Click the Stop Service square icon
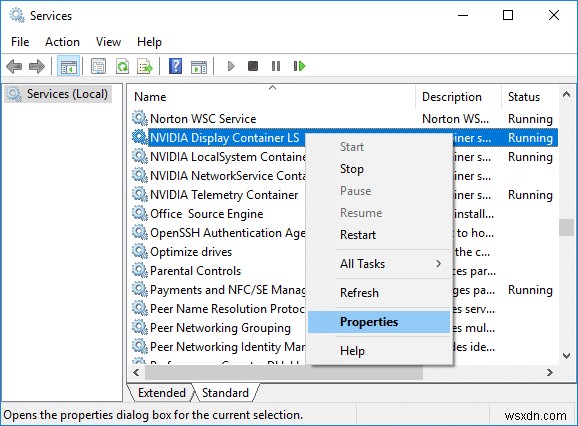This screenshot has height=426, width=578. (253, 66)
